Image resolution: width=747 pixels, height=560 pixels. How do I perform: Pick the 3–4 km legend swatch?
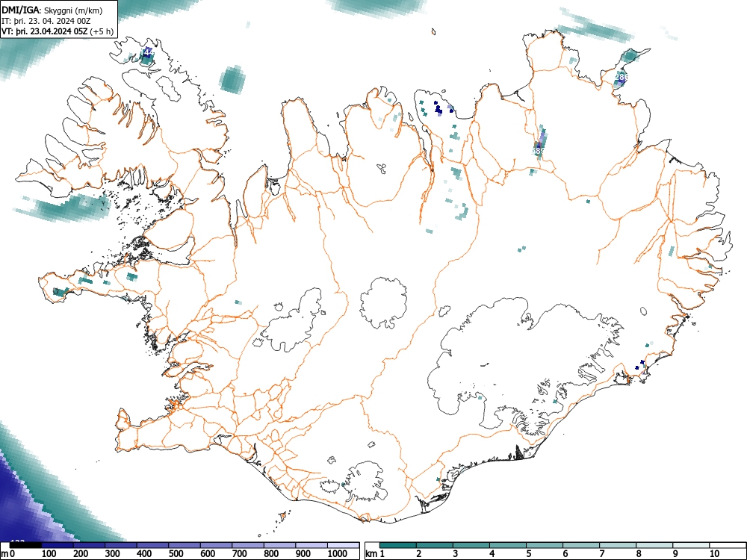coord(471,545)
